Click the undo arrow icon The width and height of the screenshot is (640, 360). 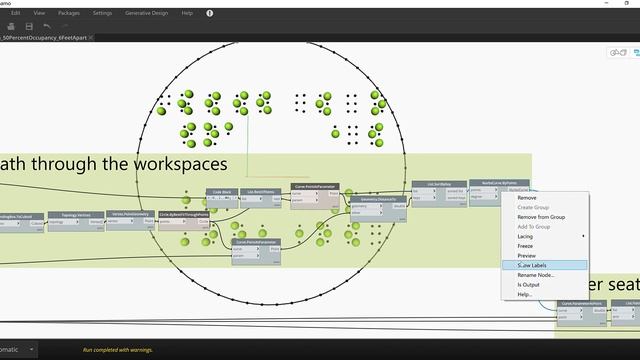[47, 27]
